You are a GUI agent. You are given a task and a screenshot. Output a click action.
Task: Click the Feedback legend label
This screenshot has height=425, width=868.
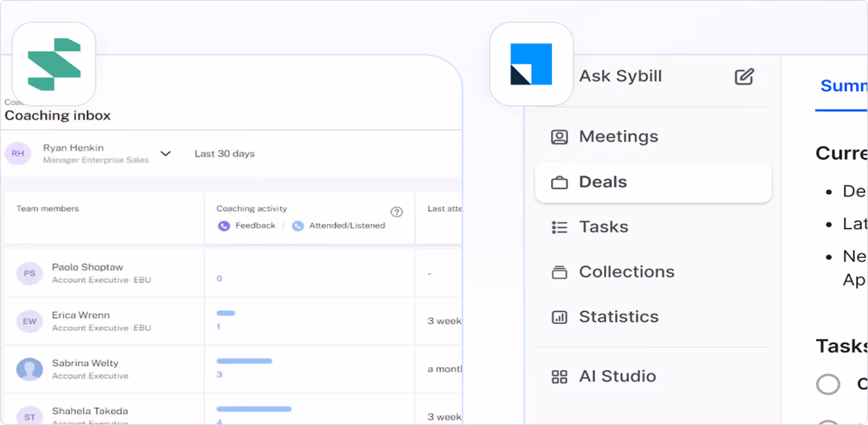255,226
